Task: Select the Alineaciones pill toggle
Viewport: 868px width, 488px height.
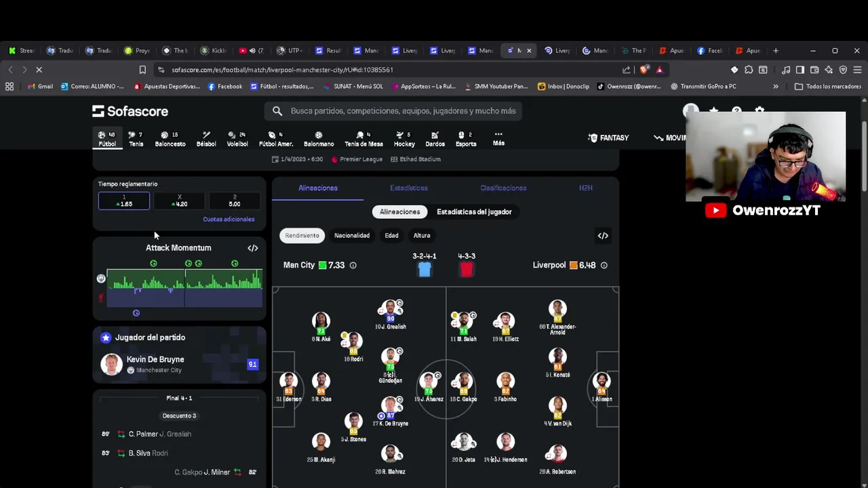Action: pos(400,212)
